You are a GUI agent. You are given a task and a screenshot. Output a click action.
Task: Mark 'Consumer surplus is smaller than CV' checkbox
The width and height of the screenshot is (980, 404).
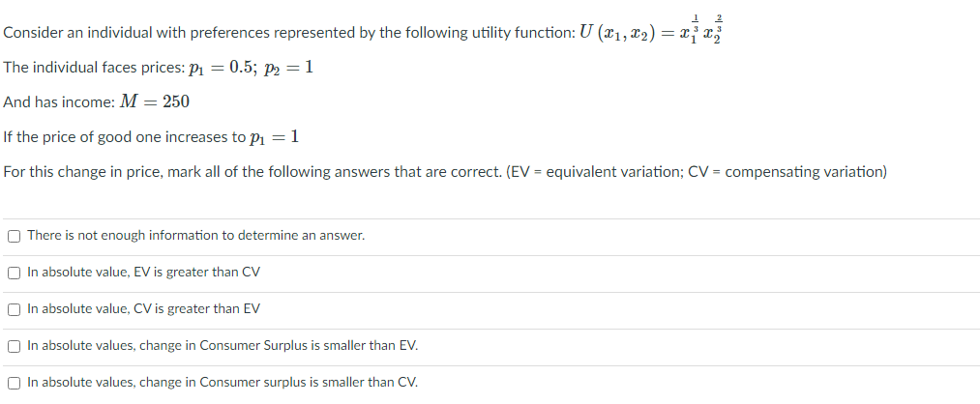point(15,383)
